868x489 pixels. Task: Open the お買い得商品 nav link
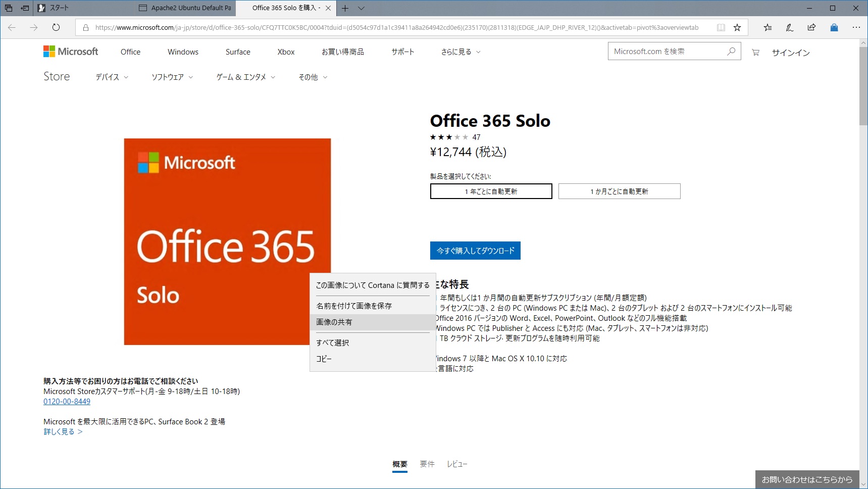[x=343, y=52]
